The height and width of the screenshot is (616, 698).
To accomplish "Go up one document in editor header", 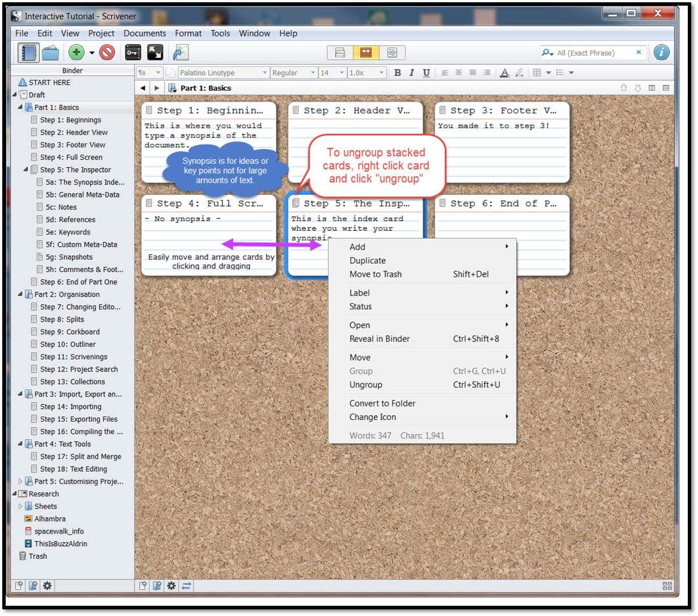I will click(x=624, y=88).
